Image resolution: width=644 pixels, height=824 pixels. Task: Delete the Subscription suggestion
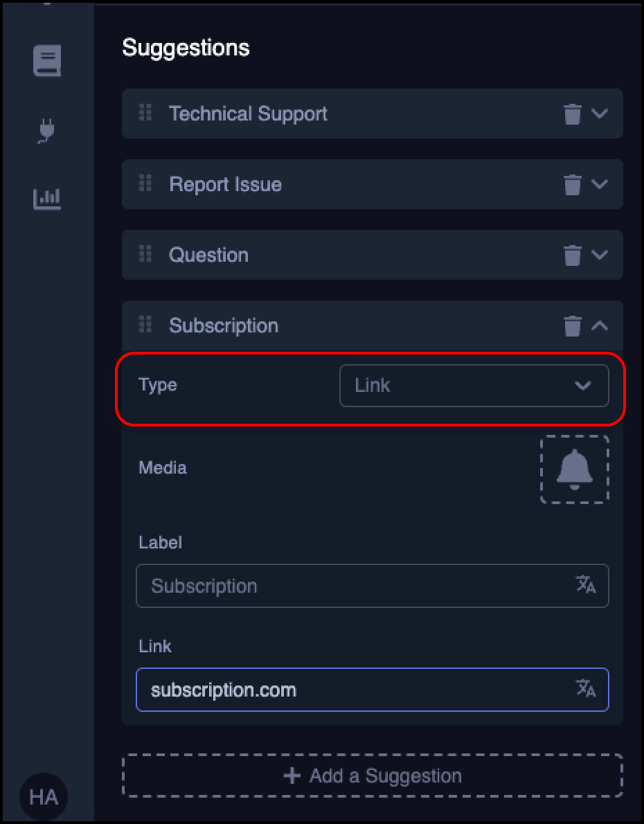[571, 325]
